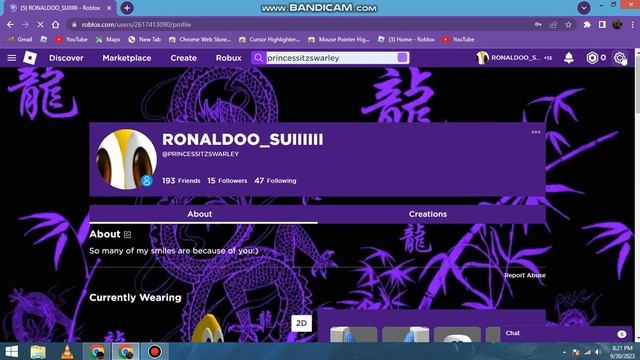Click the search box containing princessitzswarley
The width and height of the screenshot is (640, 360).
(331, 58)
